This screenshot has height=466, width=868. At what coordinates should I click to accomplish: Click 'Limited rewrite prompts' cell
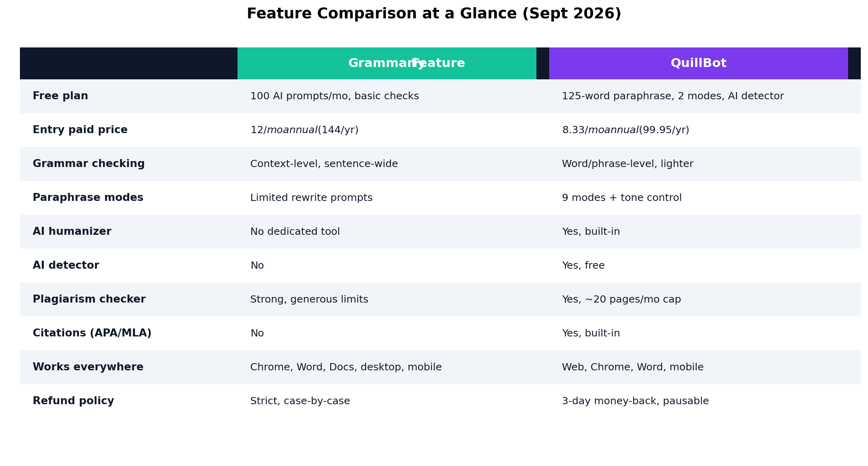pyautogui.click(x=311, y=198)
